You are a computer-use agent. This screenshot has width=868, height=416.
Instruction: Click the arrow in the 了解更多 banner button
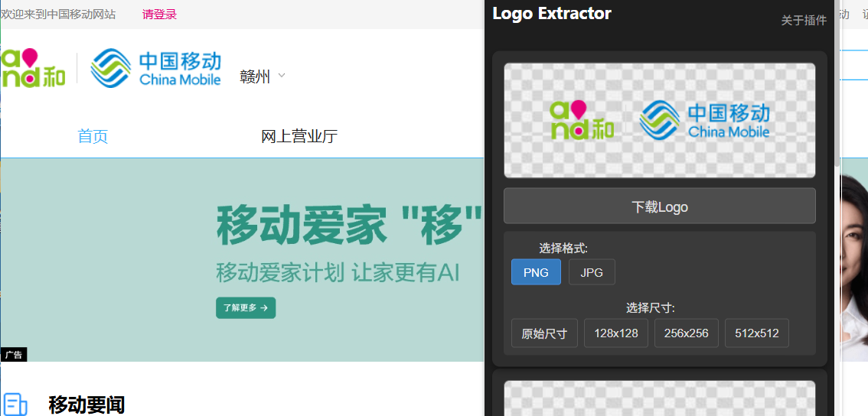[x=264, y=308]
